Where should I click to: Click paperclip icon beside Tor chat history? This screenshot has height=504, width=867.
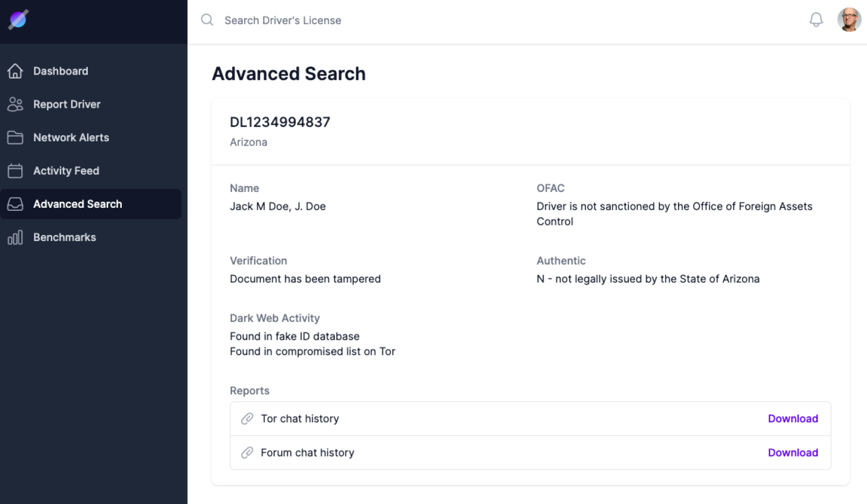coord(247,419)
